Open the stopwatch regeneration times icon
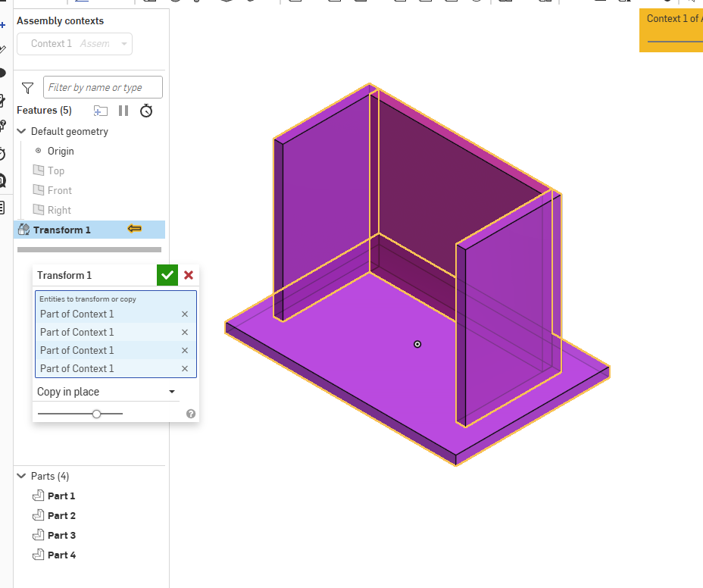The image size is (703, 588). point(146,111)
